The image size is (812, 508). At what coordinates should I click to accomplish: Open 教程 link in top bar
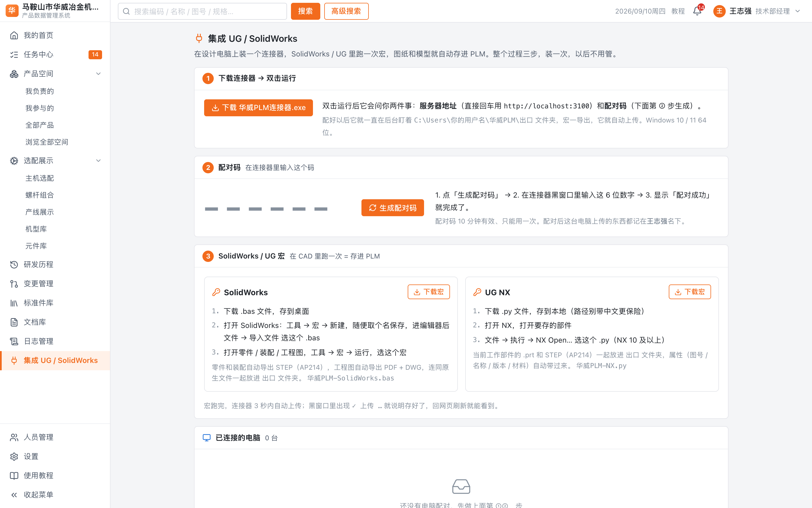[x=678, y=11]
